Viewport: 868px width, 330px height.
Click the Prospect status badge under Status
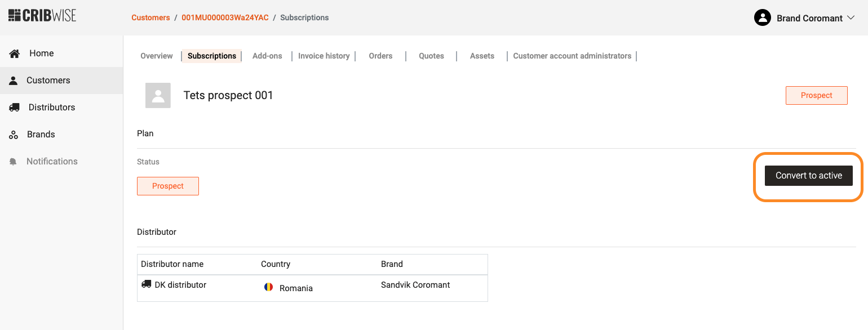(x=168, y=186)
